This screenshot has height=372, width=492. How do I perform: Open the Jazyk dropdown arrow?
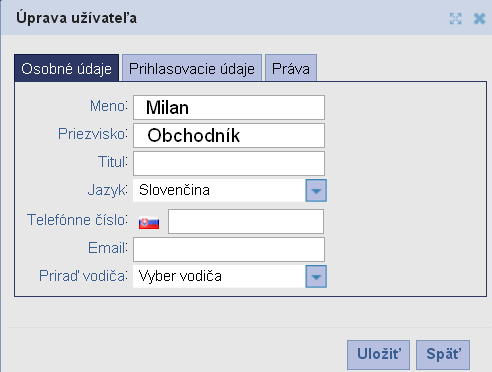tap(316, 190)
